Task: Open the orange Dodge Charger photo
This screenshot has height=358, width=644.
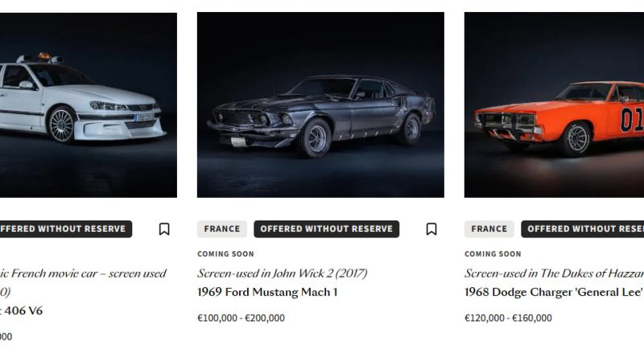Action: pos(555,105)
